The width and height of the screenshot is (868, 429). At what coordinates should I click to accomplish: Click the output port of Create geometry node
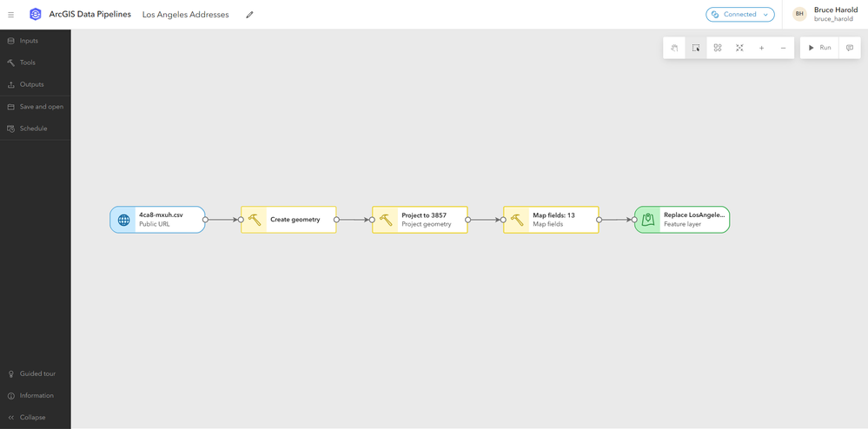(x=336, y=220)
